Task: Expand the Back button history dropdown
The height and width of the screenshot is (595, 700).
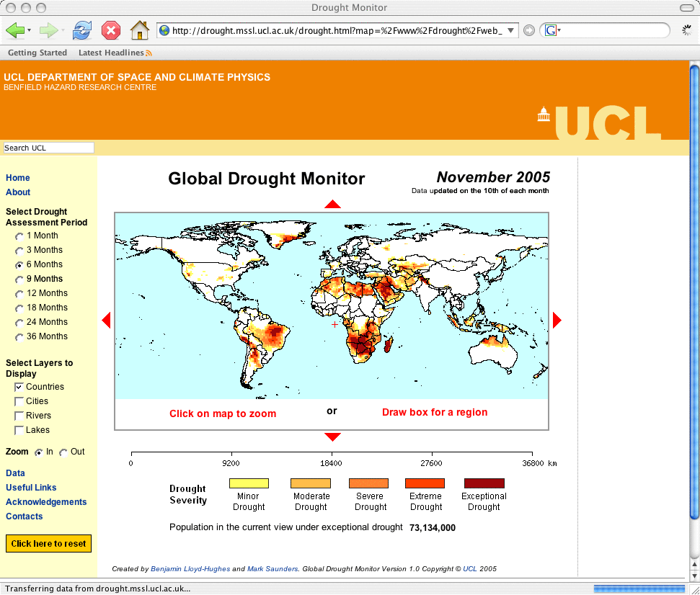Action: click(29, 30)
